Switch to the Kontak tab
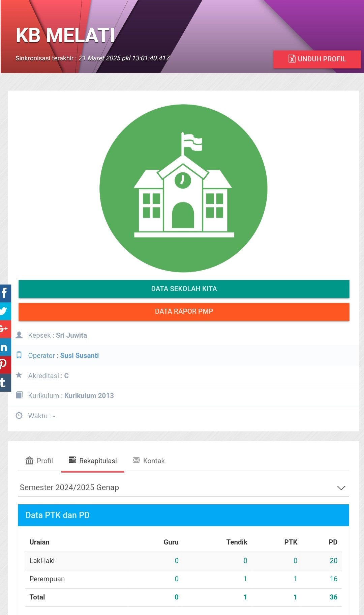This screenshot has height=615, width=364. click(x=149, y=460)
